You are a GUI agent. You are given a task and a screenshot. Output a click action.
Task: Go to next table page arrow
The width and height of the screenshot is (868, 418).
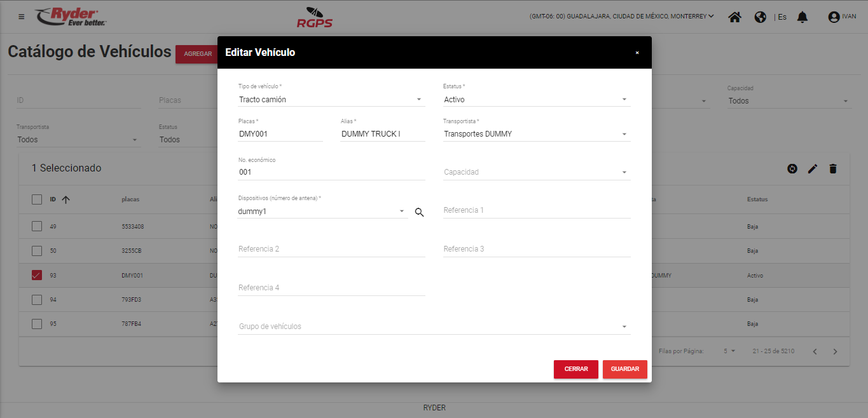point(836,351)
